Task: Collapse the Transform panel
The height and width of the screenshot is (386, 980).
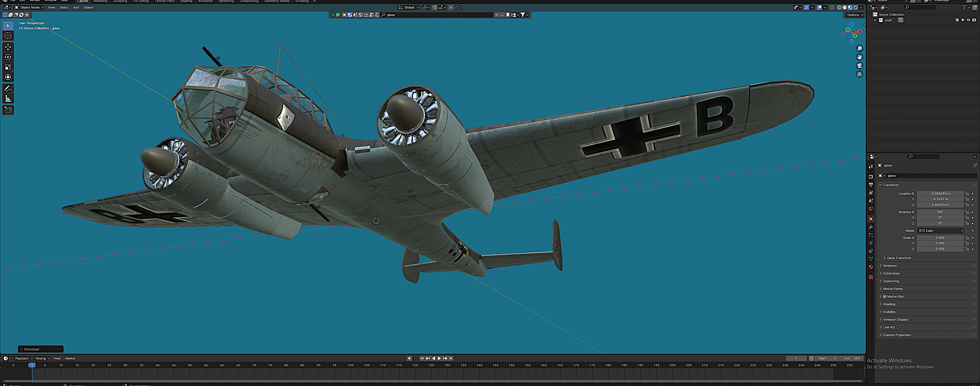Action: pyautogui.click(x=890, y=185)
